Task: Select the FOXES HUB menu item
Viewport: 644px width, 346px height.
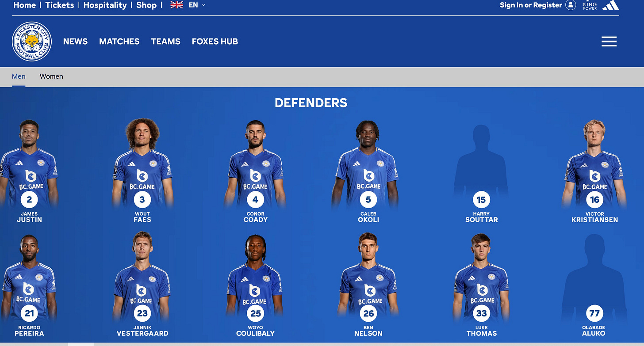Action: pos(215,42)
